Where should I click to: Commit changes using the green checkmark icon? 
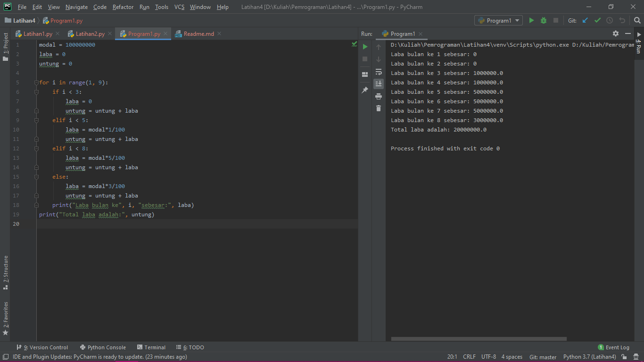point(598,20)
